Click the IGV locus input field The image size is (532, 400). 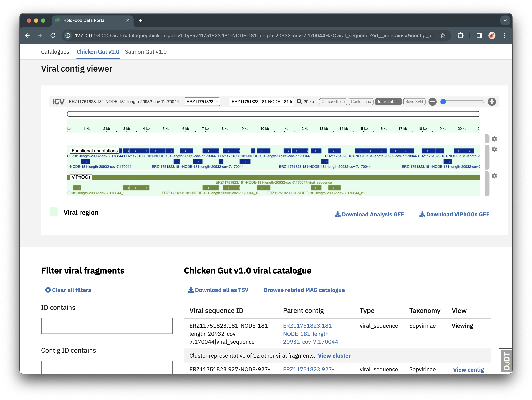coord(261,102)
